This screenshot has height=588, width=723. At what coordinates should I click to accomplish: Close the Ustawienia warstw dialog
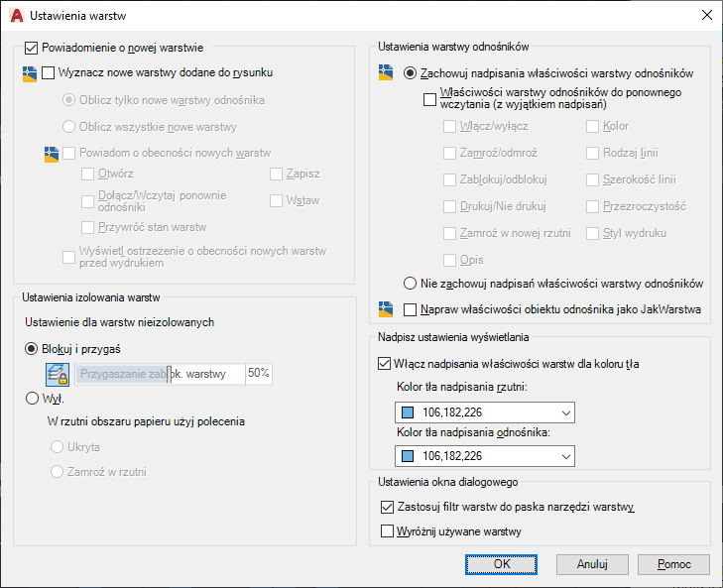[x=706, y=16]
